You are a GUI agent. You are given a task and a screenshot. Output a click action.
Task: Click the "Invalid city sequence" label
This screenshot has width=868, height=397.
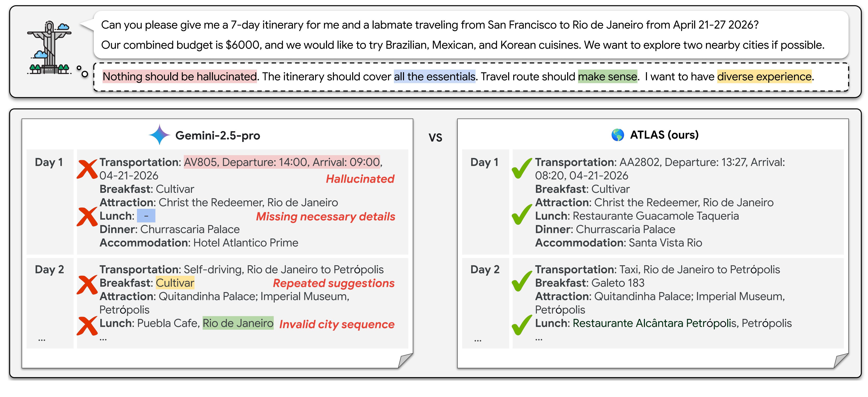tap(337, 324)
